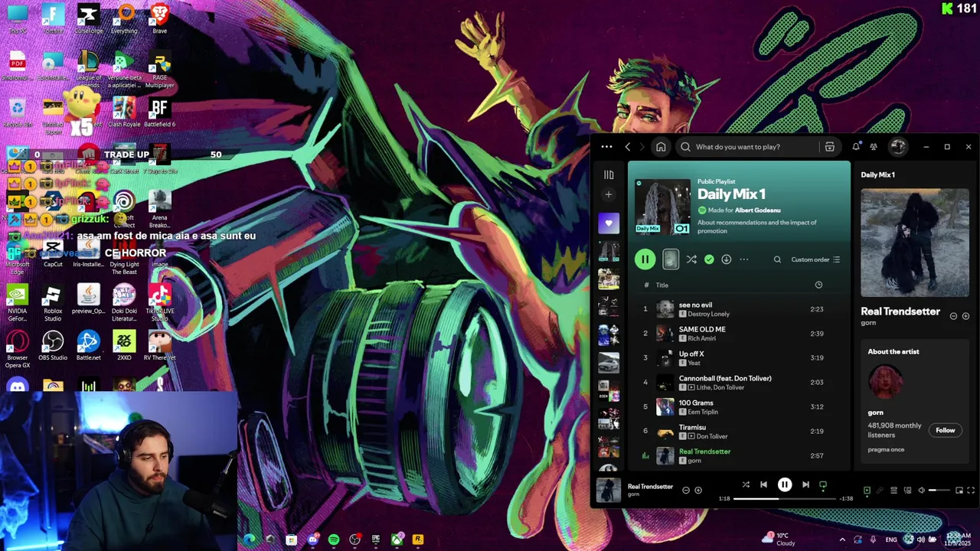
Task: Open the Spotify miniplayer
Action: click(x=959, y=491)
